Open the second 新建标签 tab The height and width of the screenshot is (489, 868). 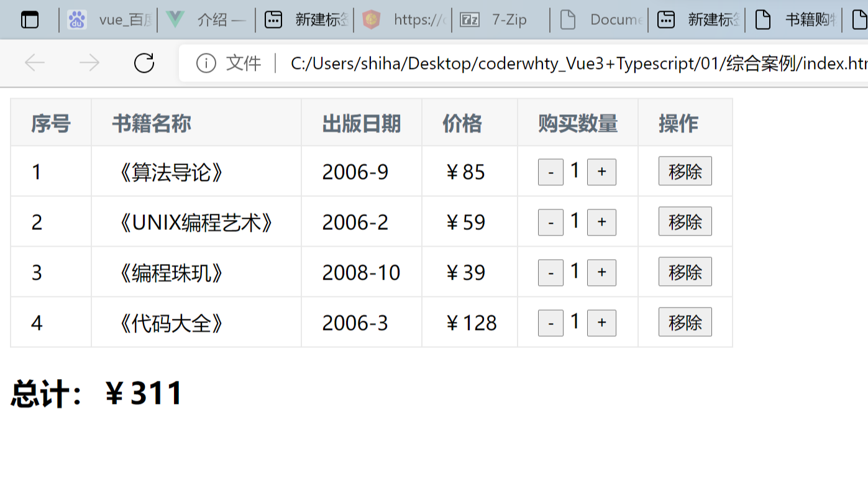[698, 20]
